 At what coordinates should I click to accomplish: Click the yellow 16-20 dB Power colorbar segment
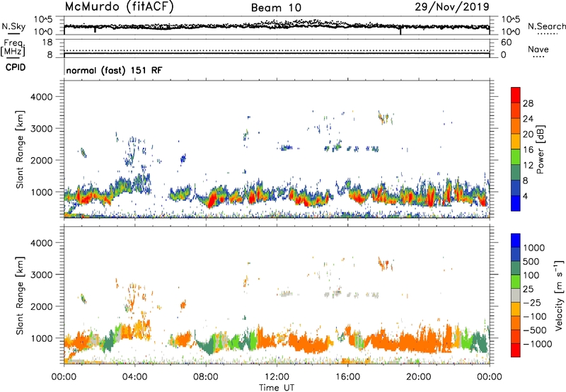coord(516,142)
